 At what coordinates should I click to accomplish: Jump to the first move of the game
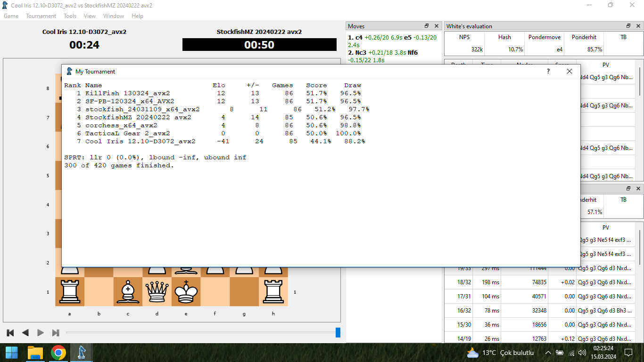click(10, 333)
